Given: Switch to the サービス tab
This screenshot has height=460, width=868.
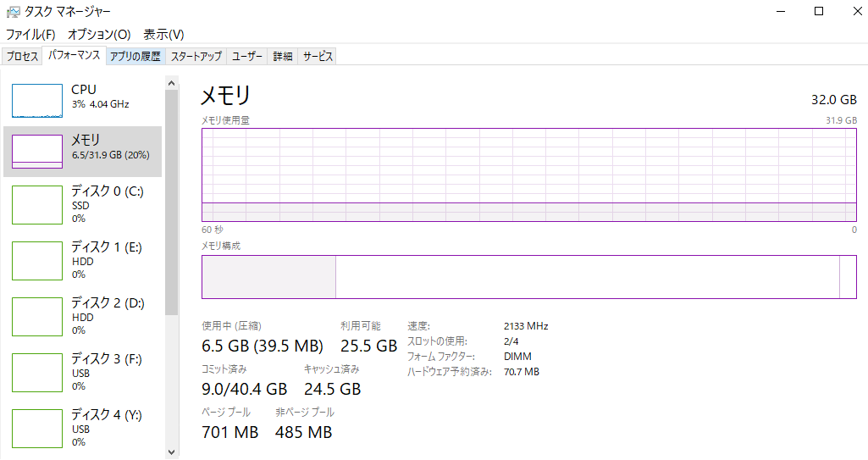Looking at the screenshot, I should (x=318, y=57).
